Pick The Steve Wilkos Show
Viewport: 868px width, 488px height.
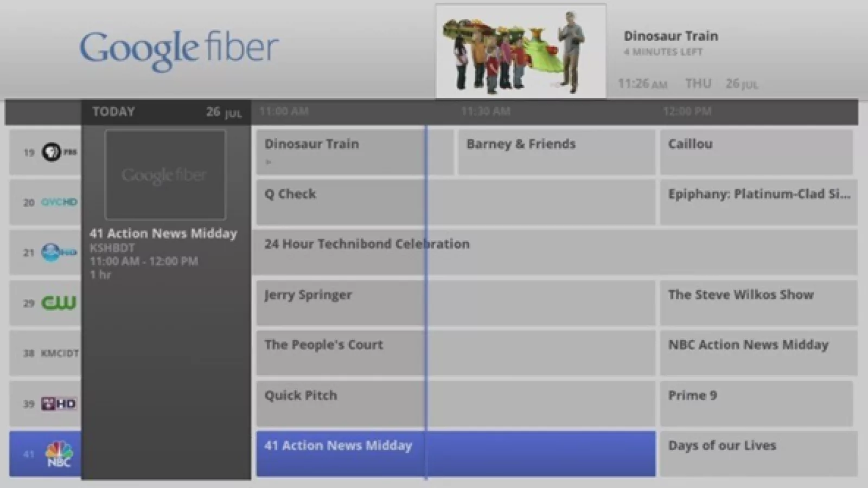point(758,303)
